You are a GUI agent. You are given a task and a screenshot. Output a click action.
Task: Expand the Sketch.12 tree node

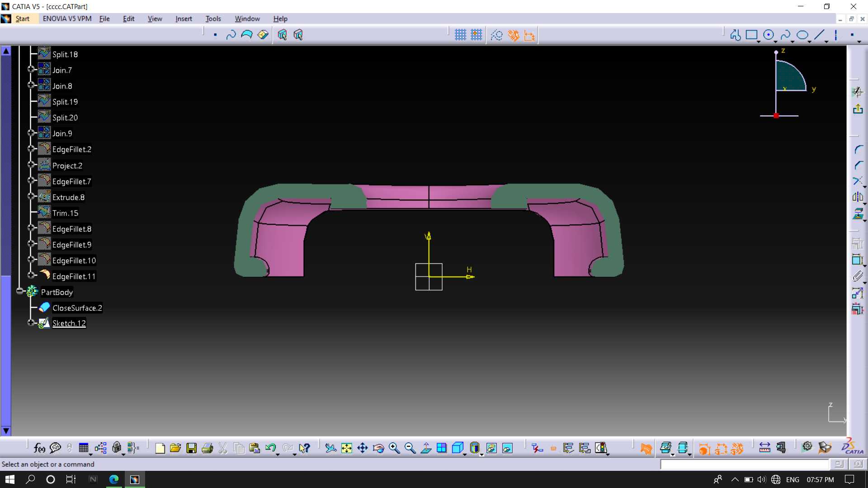[31, 323]
